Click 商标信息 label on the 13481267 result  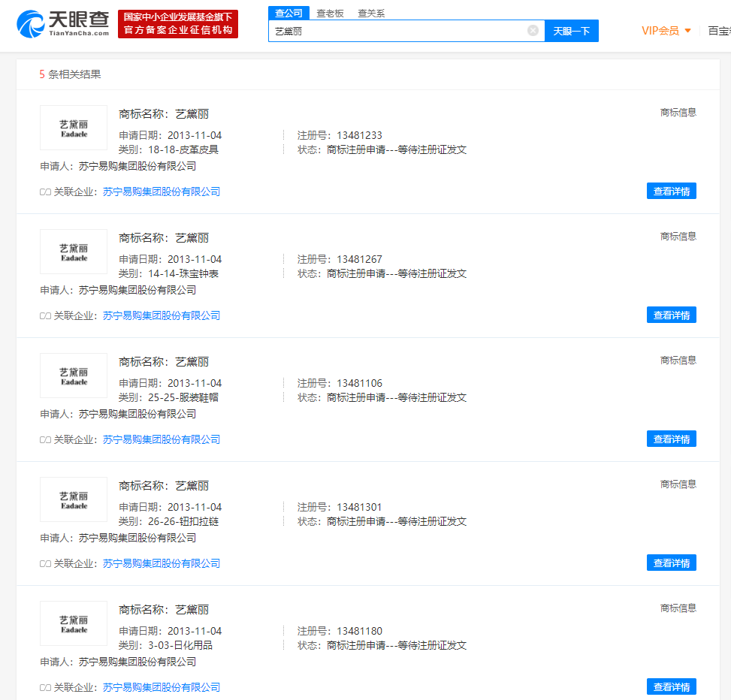coord(678,237)
